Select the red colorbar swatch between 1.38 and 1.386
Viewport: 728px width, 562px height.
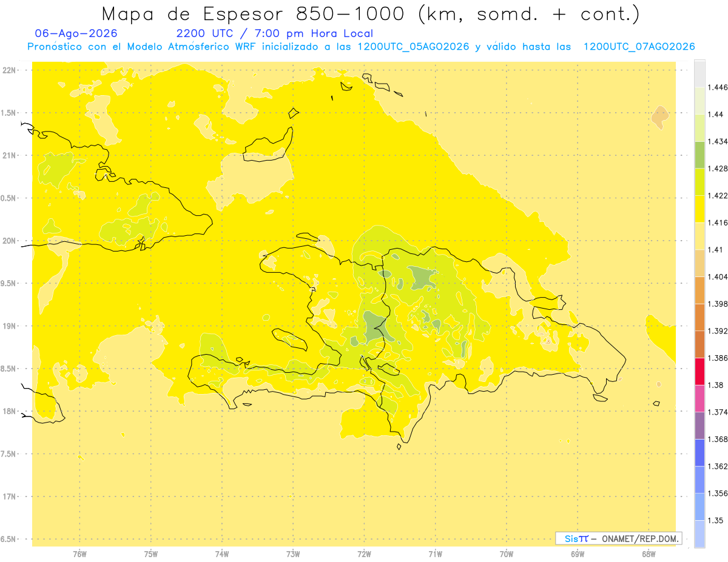coord(699,372)
